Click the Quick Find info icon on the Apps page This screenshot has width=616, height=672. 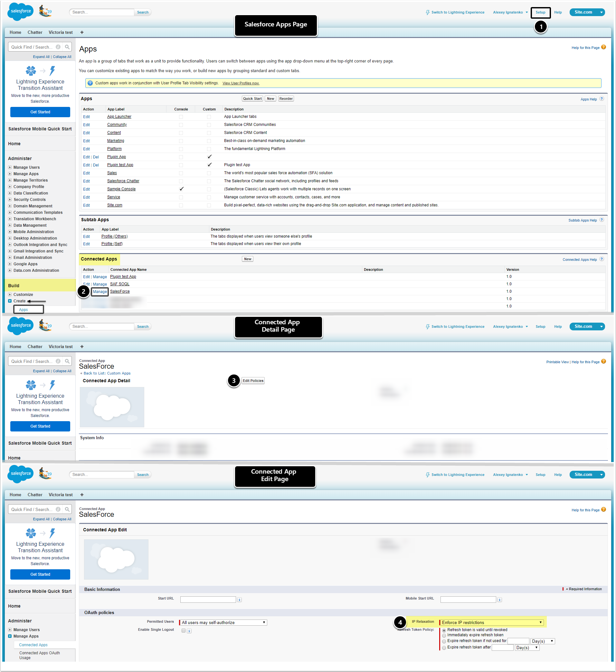coord(58,47)
